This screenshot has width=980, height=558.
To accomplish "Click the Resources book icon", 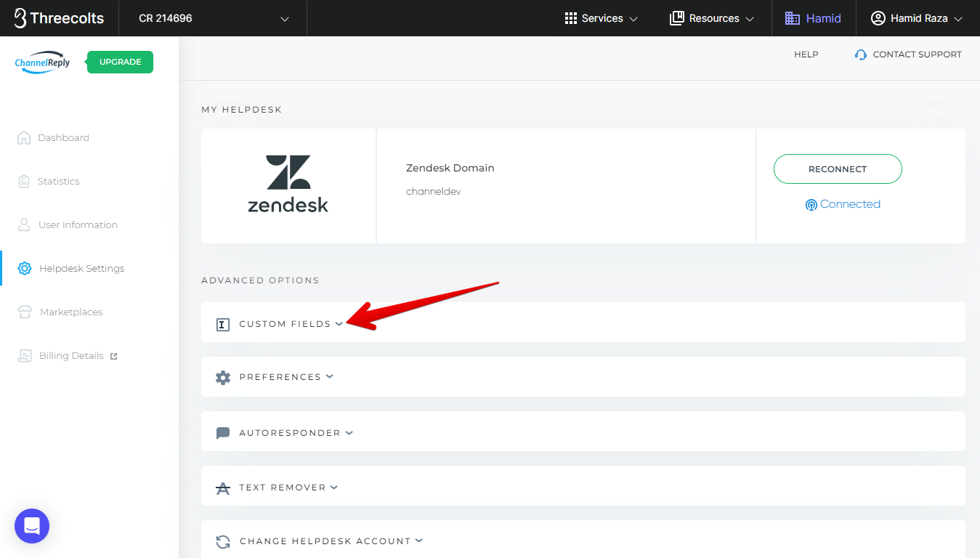I will (677, 18).
